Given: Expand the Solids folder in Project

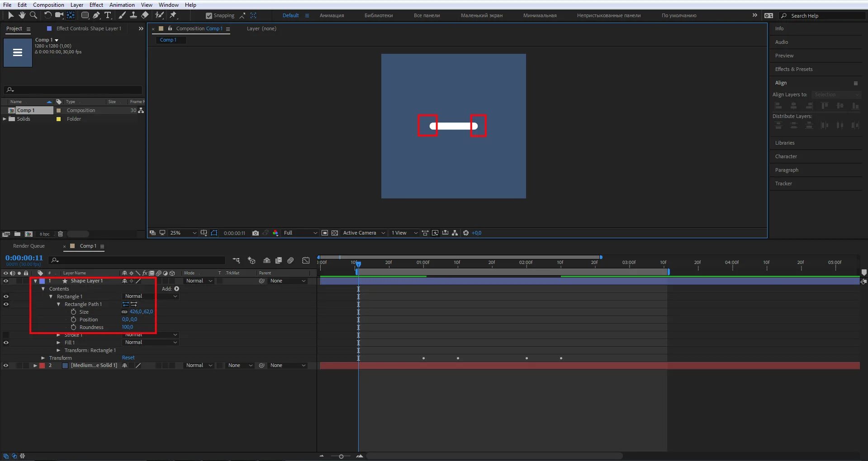Looking at the screenshot, I should tap(5, 119).
